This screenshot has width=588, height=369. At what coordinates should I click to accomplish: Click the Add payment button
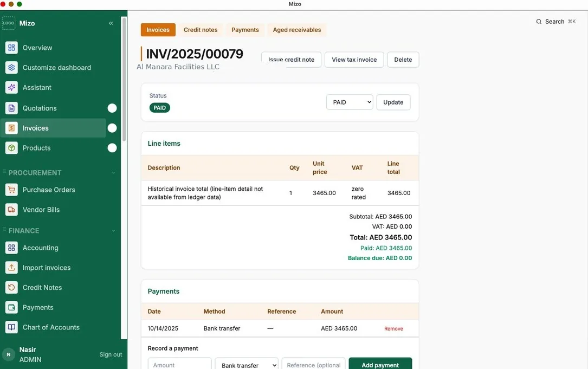pyautogui.click(x=380, y=365)
